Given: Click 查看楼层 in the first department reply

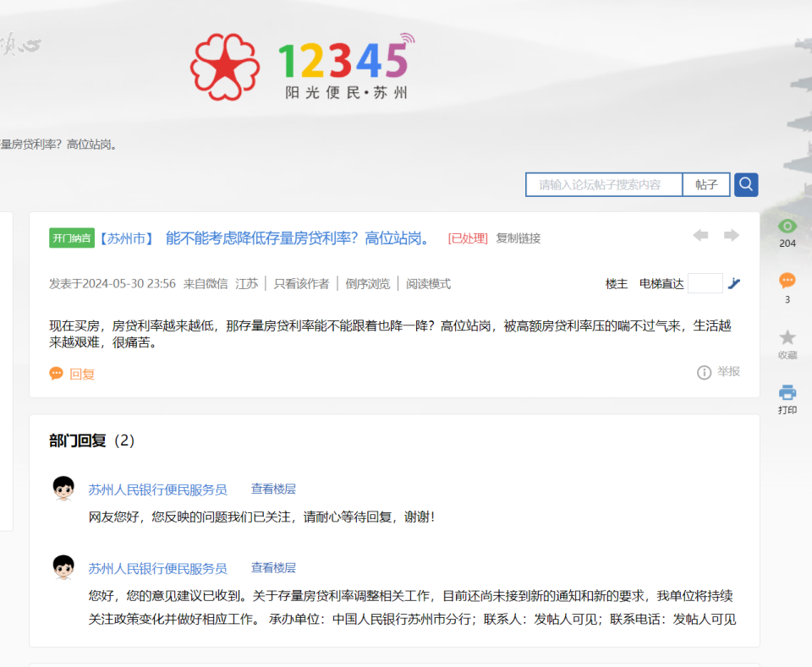Looking at the screenshot, I should (x=273, y=489).
